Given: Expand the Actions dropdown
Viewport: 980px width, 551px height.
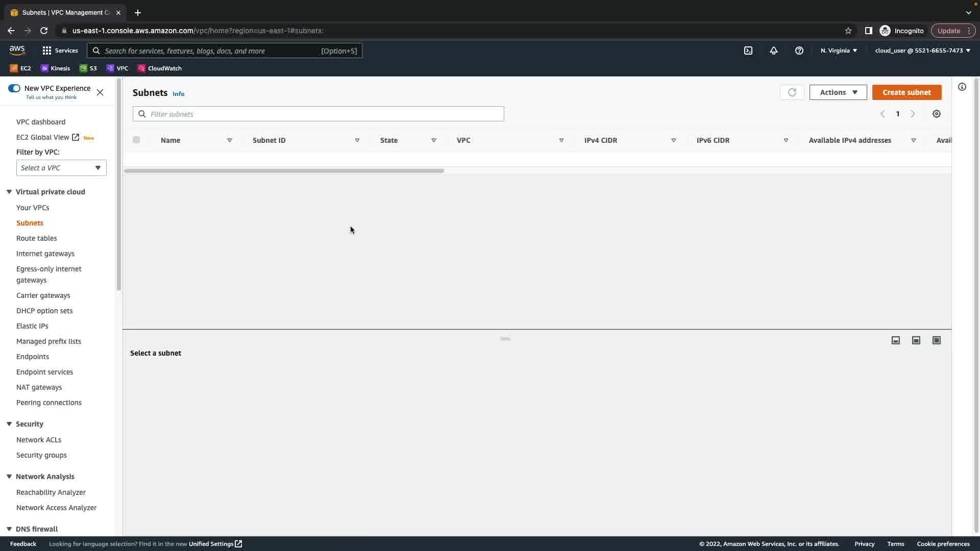Looking at the screenshot, I should pos(838,92).
